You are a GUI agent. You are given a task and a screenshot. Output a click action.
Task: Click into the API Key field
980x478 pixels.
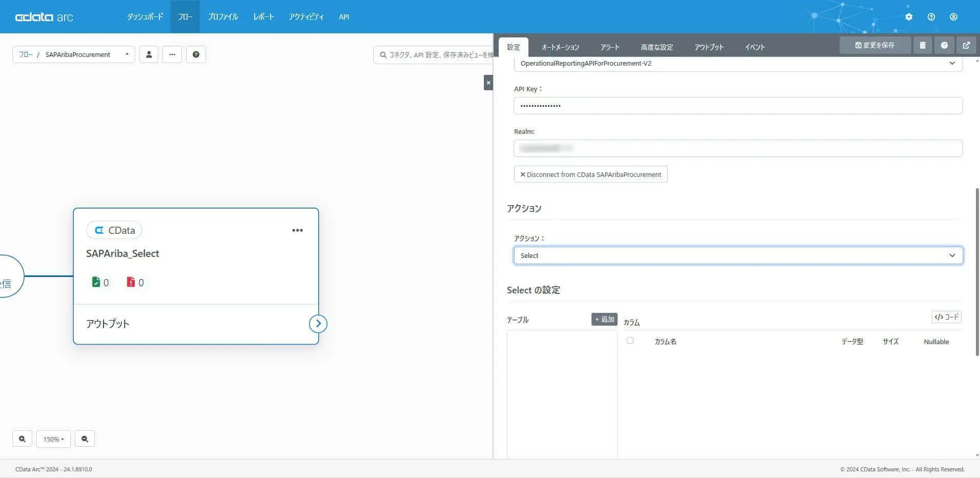738,106
